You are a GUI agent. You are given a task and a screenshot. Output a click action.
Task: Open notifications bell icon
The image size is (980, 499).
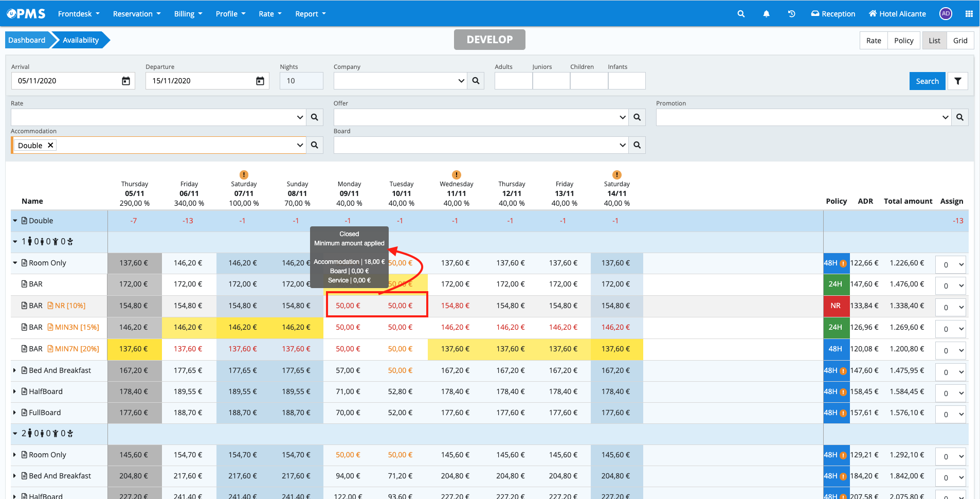coord(766,14)
